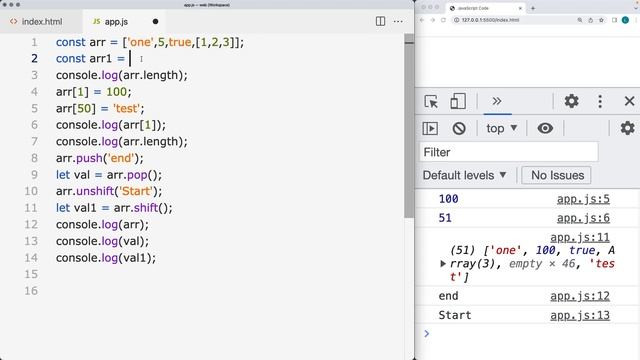The width and height of the screenshot is (640, 360).
Task: Open source link app.js:6
Action: tap(583, 218)
